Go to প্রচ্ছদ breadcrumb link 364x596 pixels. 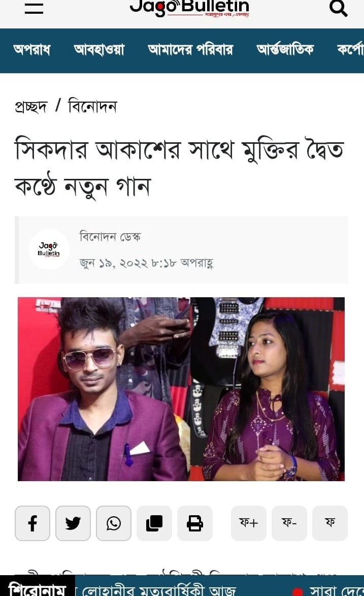[31, 106]
